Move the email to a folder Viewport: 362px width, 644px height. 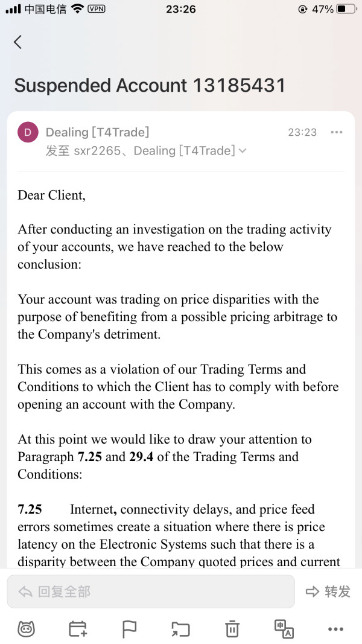180,629
